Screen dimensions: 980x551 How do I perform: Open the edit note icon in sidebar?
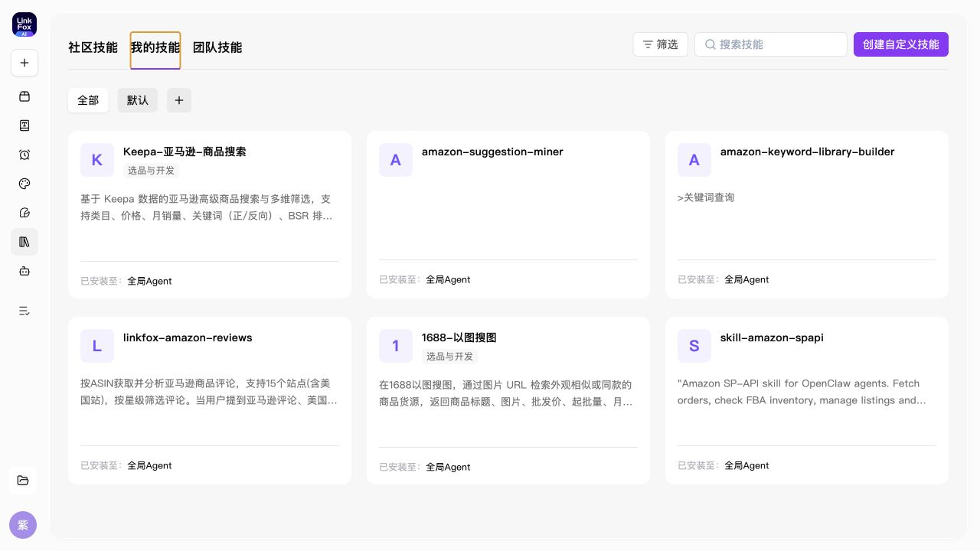(24, 213)
